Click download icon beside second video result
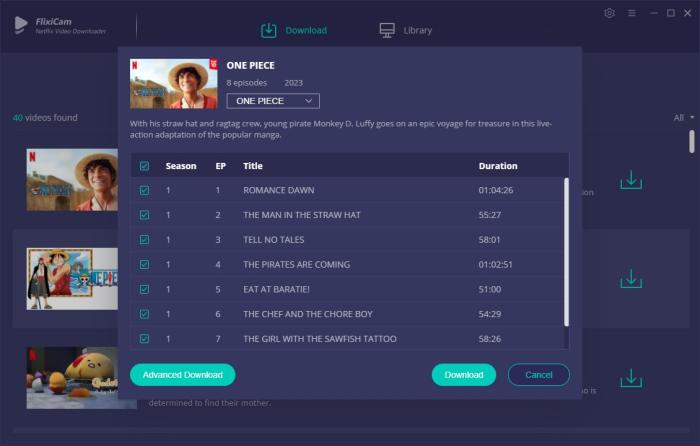Image resolution: width=700 pixels, height=446 pixels. 630,279
